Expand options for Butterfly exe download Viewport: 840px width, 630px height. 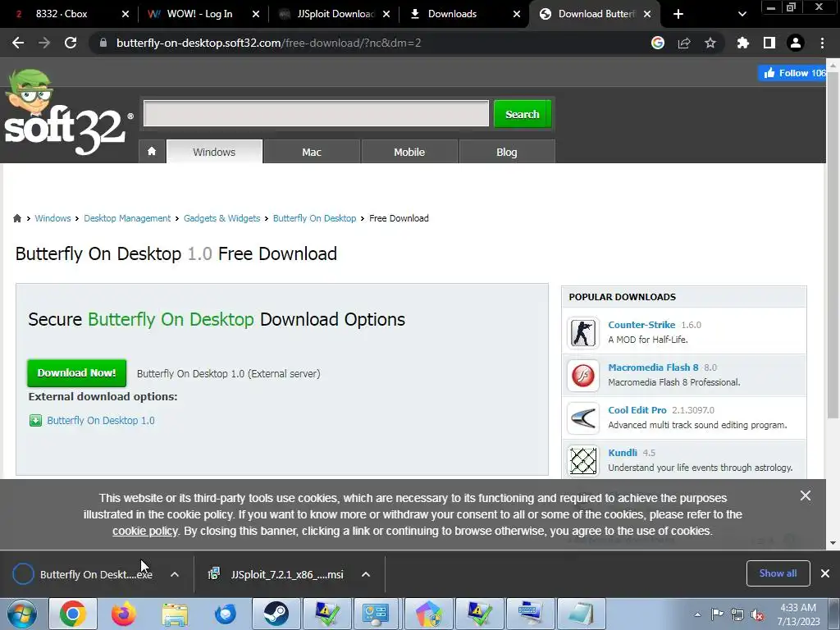point(175,574)
